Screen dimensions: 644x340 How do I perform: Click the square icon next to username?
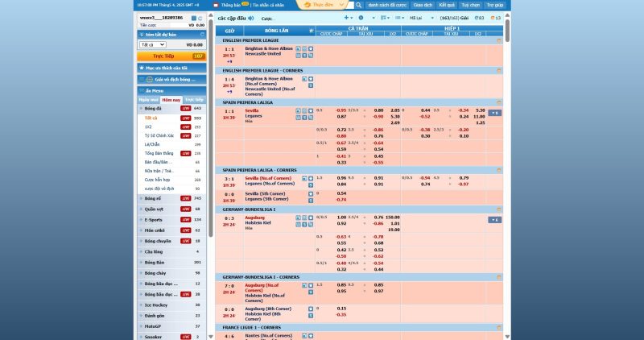(x=194, y=19)
